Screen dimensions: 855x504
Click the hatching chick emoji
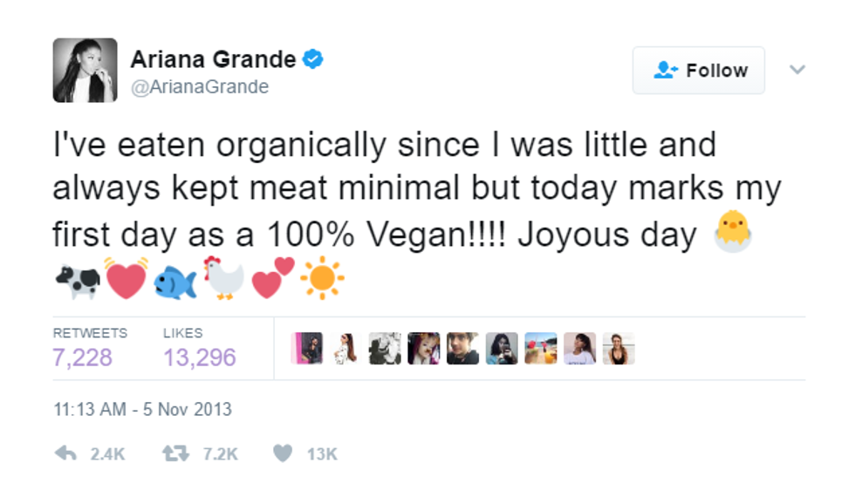click(732, 234)
